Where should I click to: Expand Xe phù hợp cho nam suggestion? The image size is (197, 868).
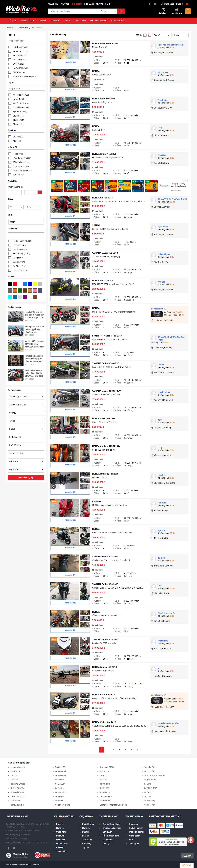tap(26, 397)
